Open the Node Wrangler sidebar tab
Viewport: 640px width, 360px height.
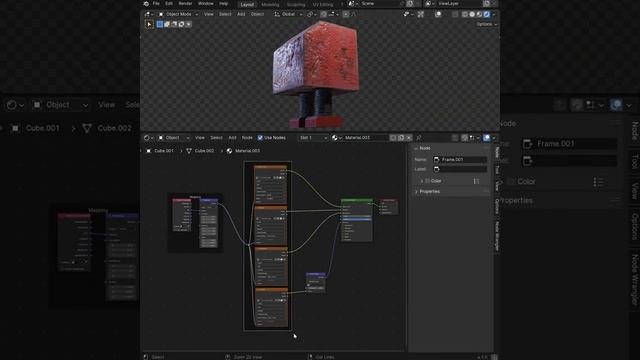tap(497, 237)
